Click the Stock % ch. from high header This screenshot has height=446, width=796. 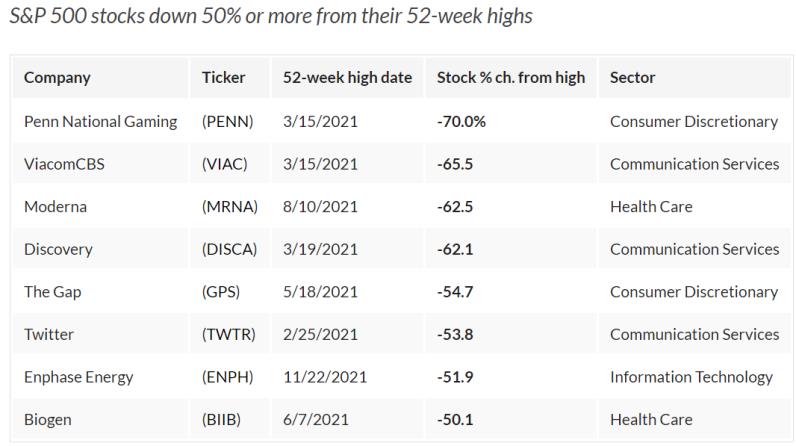(511, 78)
